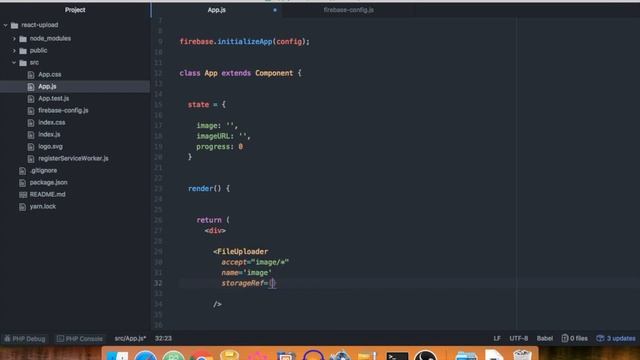Click the node_modules folder icon
The image size is (640, 360).
[23, 39]
